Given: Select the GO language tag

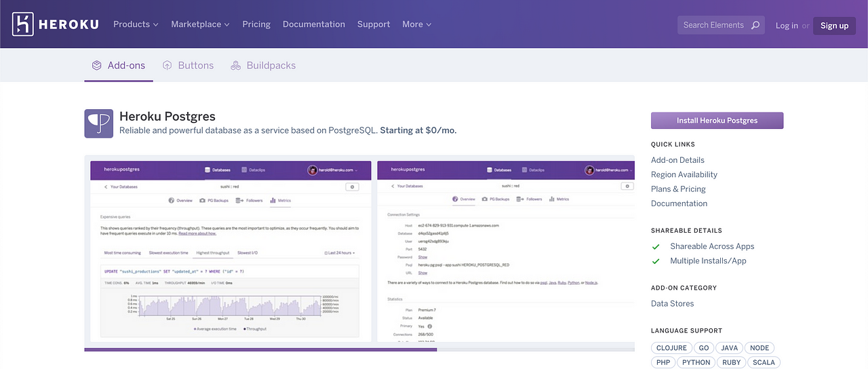Looking at the screenshot, I should [x=703, y=348].
